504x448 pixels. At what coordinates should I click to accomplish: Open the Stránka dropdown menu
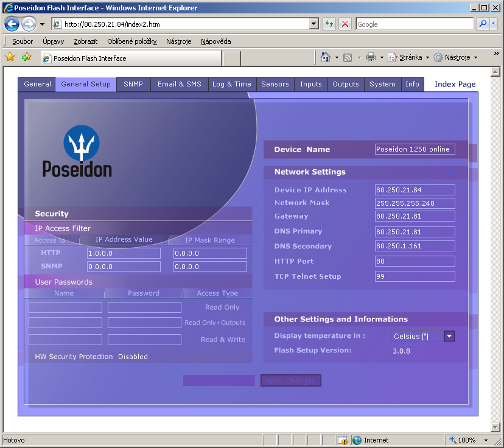427,58
